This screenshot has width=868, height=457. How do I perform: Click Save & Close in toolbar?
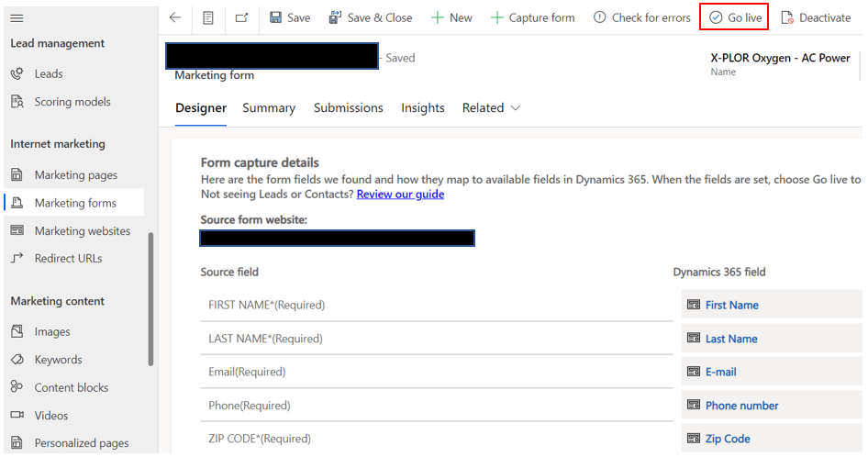pos(371,17)
